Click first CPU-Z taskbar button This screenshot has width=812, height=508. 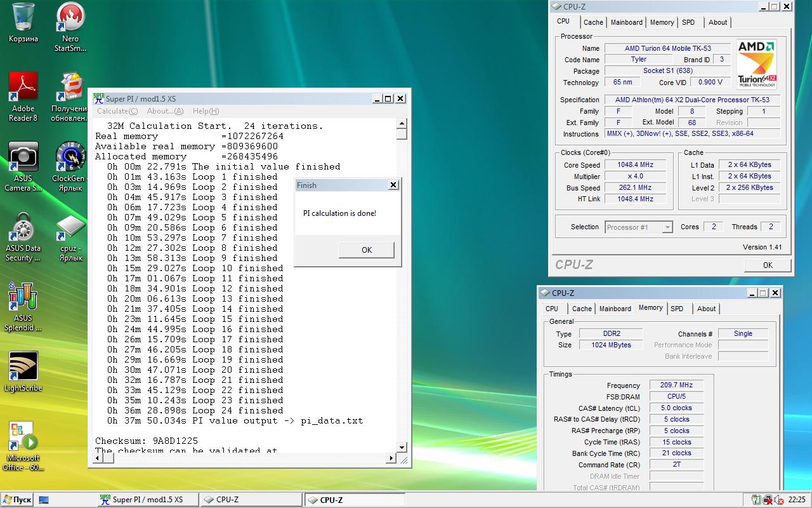(251, 500)
